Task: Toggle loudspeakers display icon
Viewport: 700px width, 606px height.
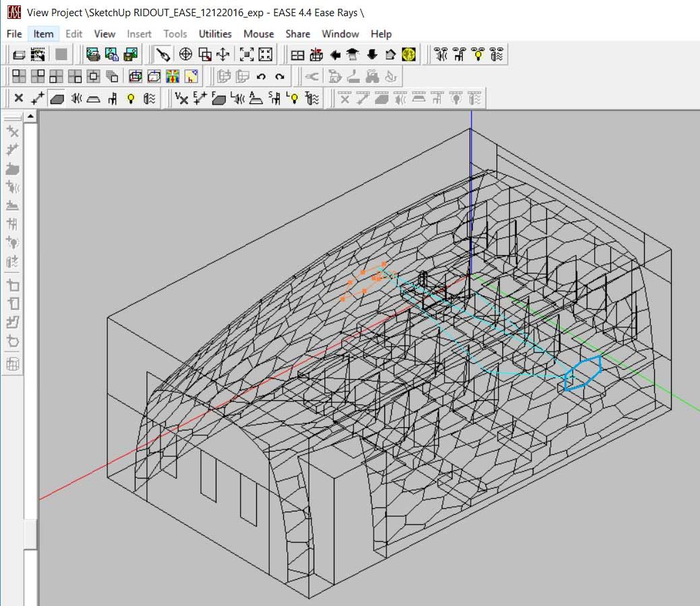Action: (x=76, y=99)
